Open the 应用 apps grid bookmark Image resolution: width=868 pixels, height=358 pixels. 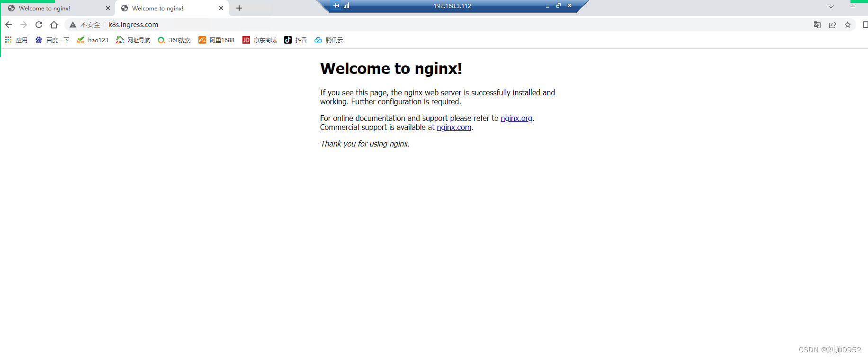16,40
